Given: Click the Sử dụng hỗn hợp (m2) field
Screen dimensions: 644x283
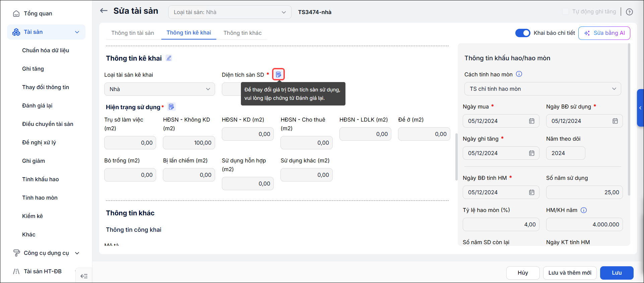Looking at the screenshot, I should (248, 184).
